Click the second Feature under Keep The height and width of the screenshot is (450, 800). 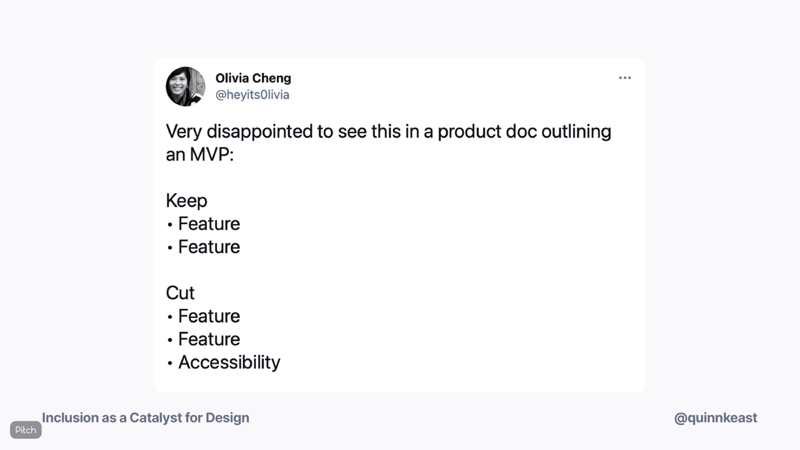pyautogui.click(x=209, y=247)
